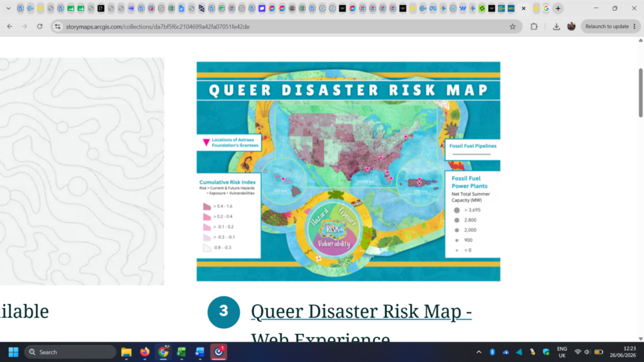Open Wi-Fi network settings in tray
Viewport: 644px width, 362px height.
tap(577, 352)
